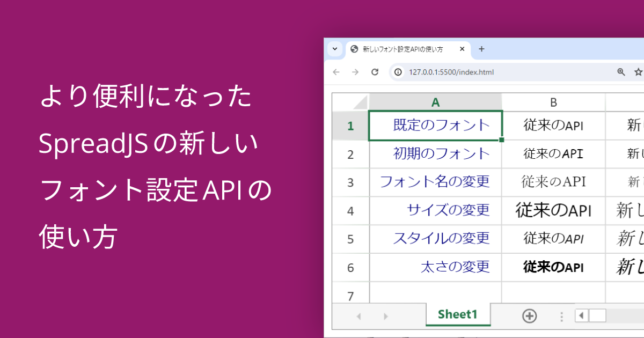
Task: Select cell containing フォント名の変更
Action: 435,182
